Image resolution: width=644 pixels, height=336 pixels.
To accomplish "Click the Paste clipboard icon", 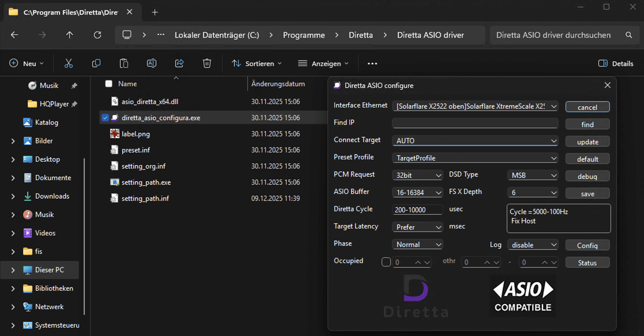I will [124, 63].
